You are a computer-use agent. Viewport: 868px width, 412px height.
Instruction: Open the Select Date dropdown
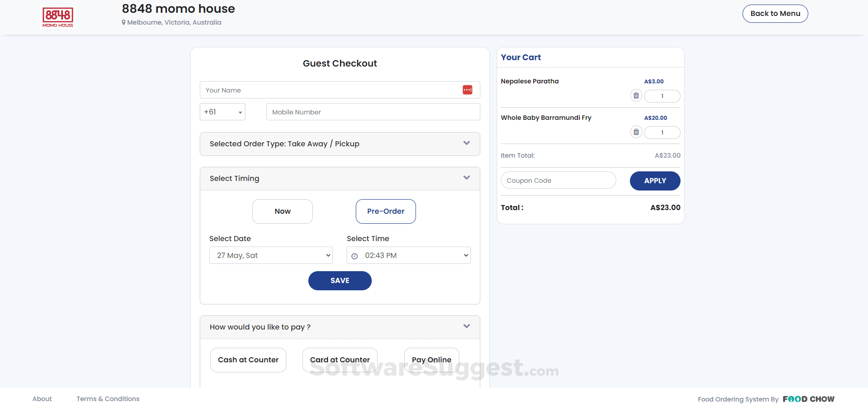(x=271, y=256)
